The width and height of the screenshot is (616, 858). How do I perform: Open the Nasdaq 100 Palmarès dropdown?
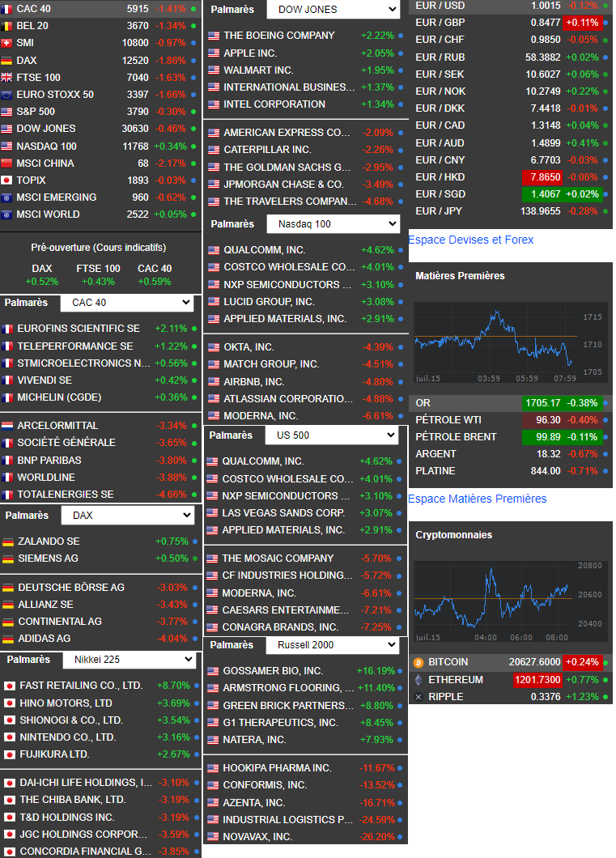[333, 223]
